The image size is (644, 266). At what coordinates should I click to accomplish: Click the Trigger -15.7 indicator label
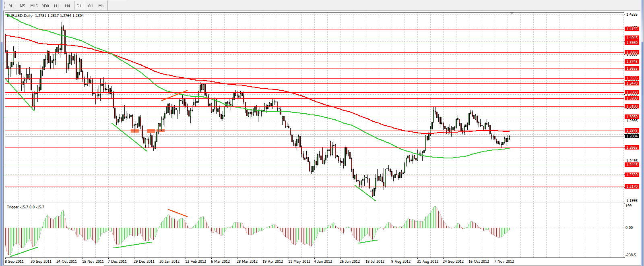click(x=26, y=207)
